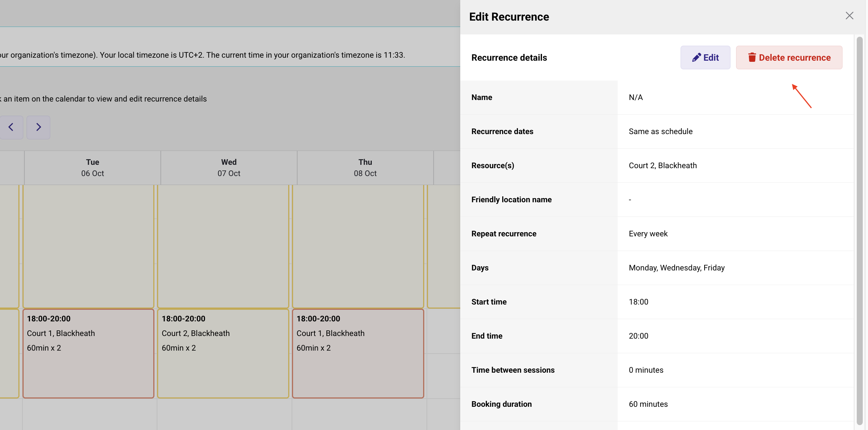Click the panel's vertical scrollbar
The height and width of the screenshot is (430, 868).
click(860, 231)
